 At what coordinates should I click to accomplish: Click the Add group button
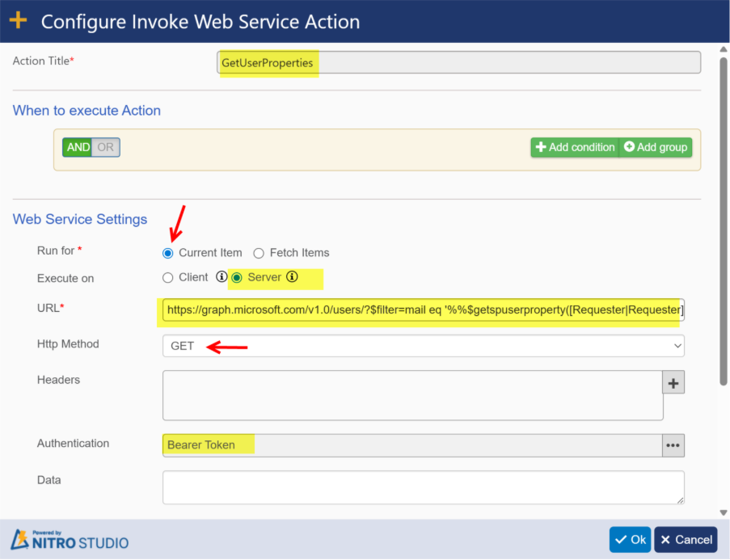[656, 147]
